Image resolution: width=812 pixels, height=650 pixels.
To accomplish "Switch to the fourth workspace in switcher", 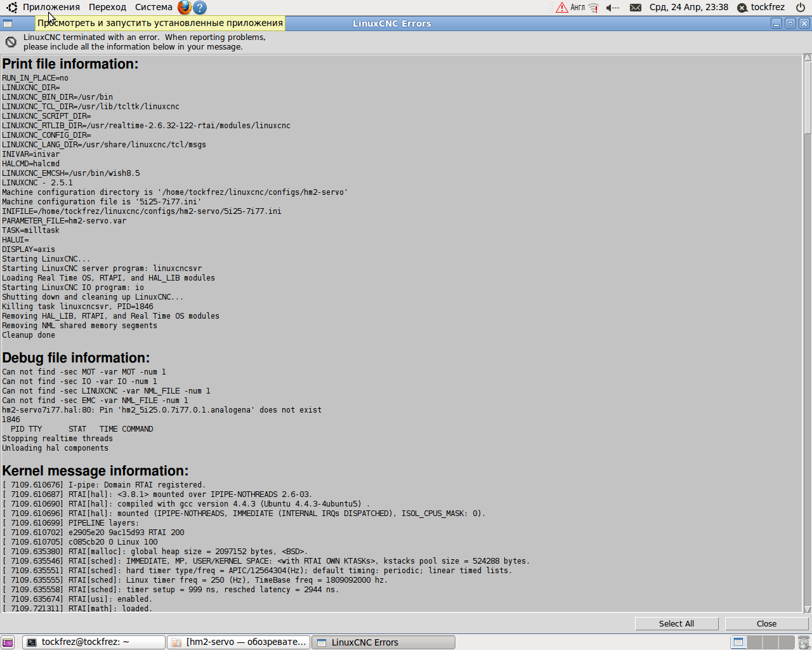I will point(786,642).
